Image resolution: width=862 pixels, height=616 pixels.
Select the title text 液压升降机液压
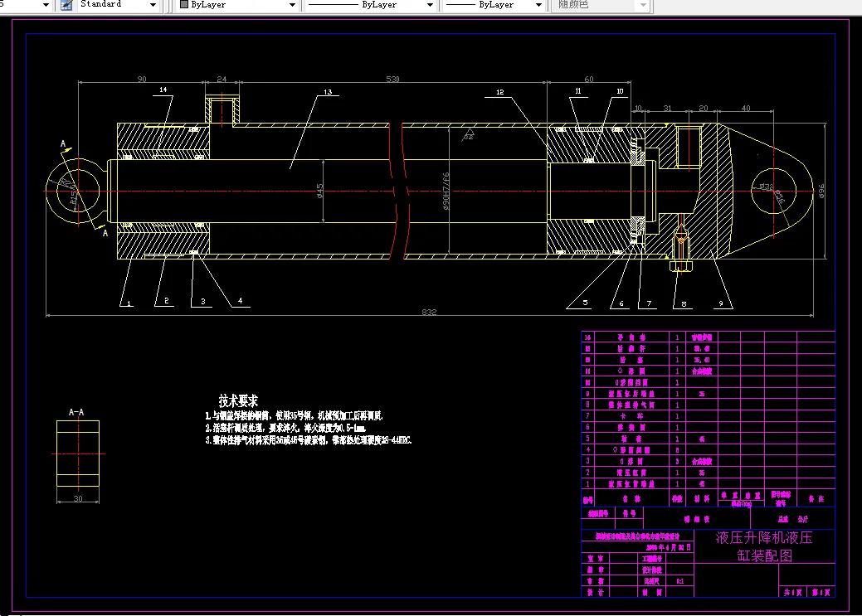[764, 537]
